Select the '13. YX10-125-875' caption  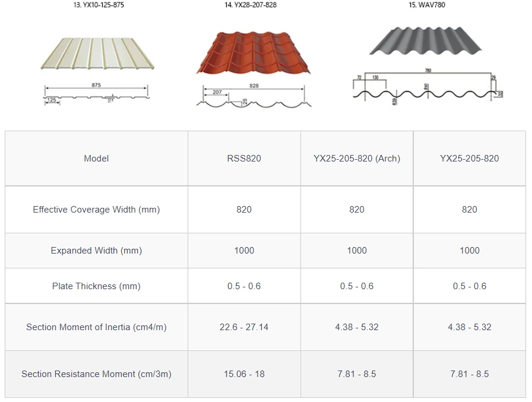click(99, 5)
